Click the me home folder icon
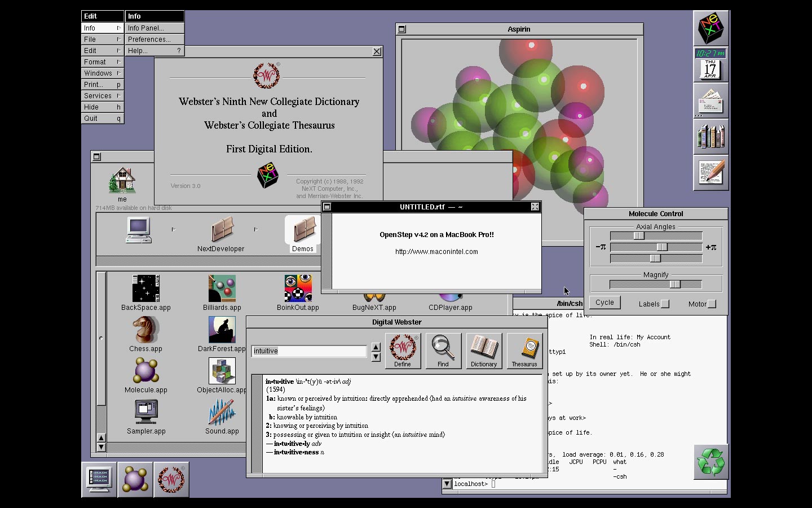Image resolution: width=812 pixels, height=508 pixels. click(122, 181)
